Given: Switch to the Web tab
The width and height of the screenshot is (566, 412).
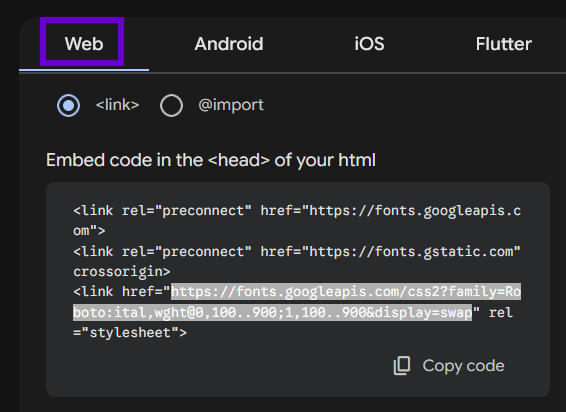Looking at the screenshot, I should point(84,44).
